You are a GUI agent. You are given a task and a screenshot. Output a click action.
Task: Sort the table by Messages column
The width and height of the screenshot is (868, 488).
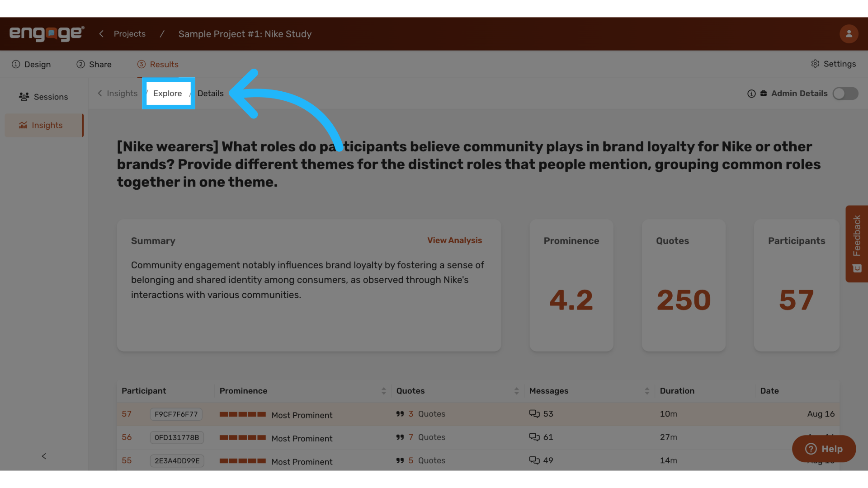pyautogui.click(x=647, y=391)
